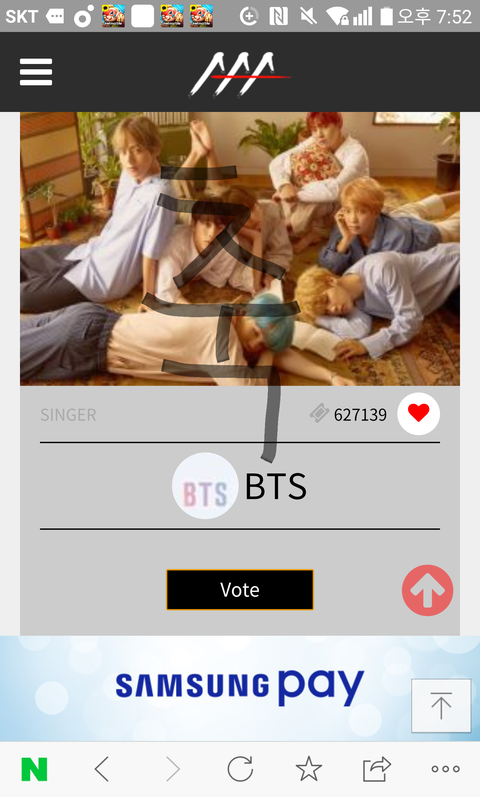Viewport: 480px width, 797px height.
Task: Tap the red circular up-arrow button
Action: (x=427, y=590)
